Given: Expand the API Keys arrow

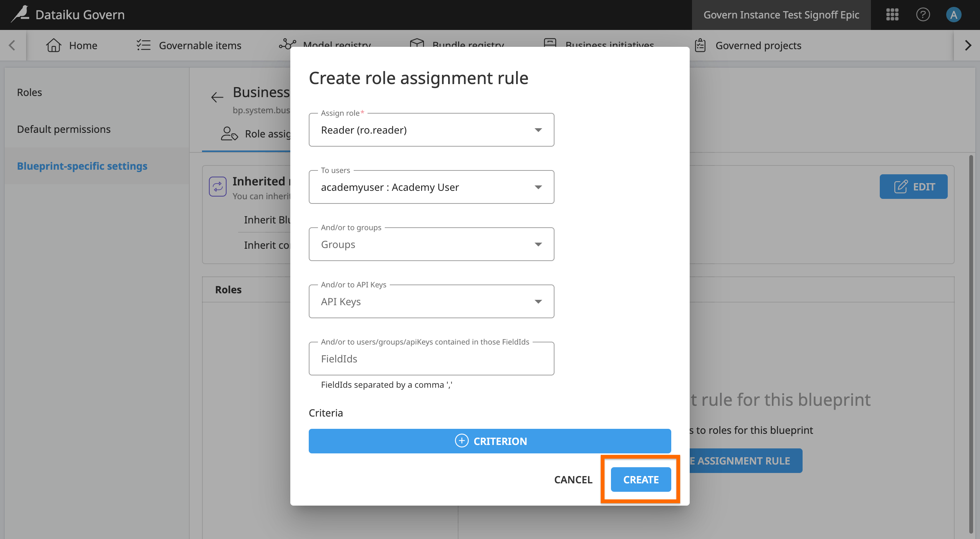Looking at the screenshot, I should 538,302.
